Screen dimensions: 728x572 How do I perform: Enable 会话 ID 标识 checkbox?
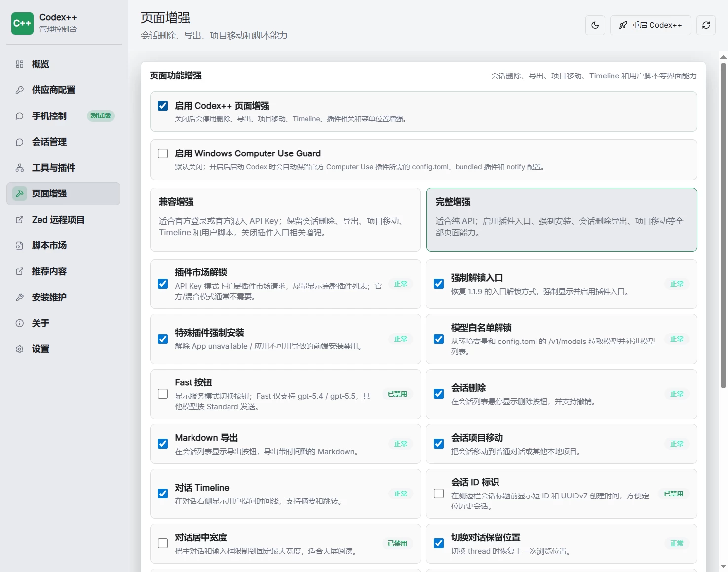439,494
